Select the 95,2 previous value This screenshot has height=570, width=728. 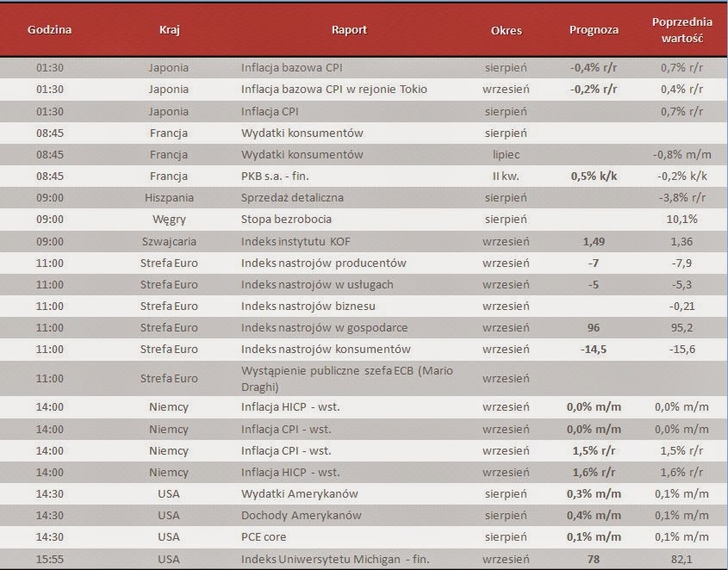pos(681,328)
